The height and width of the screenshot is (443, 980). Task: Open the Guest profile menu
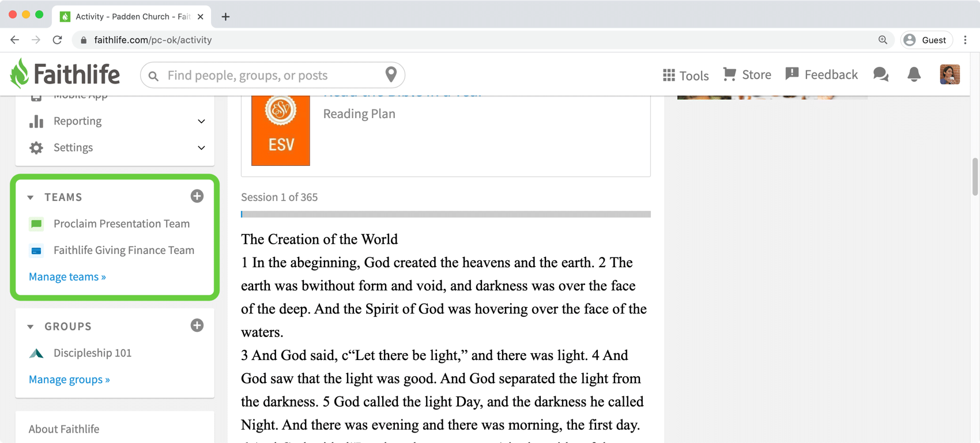coord(926,40)
